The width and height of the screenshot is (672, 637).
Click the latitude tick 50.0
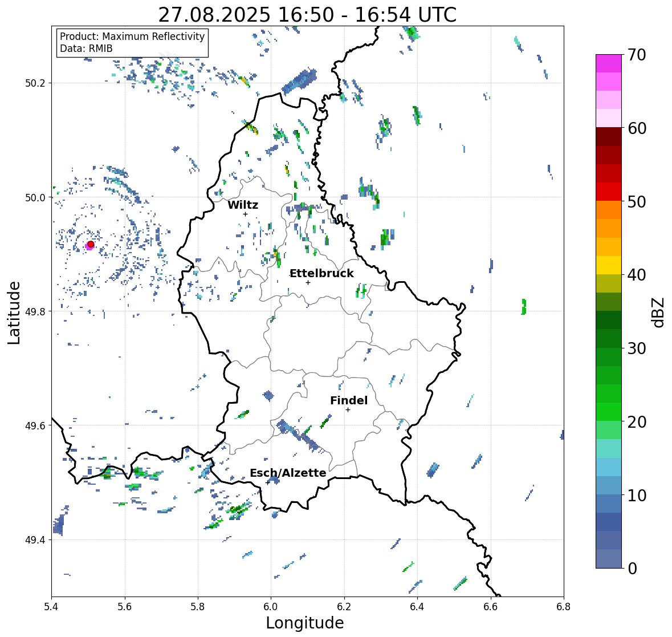(x=35, y=198)
